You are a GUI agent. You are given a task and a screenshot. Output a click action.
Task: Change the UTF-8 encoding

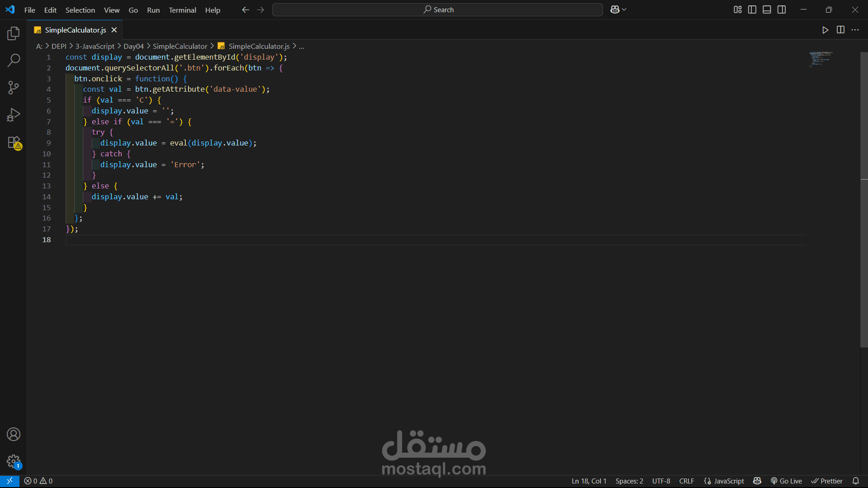point(661,481)
